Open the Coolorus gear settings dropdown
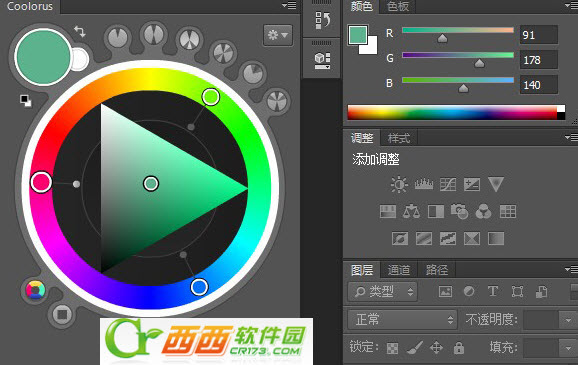The image size is (578, 365). tap(278, 35)
